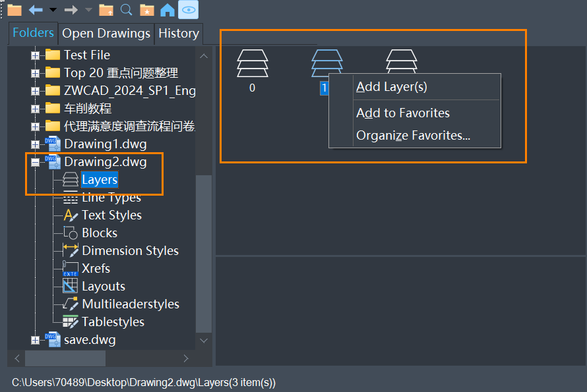Select Text Styles in the tree
Viewport: 587px width, 392px height.
click(x=111, y=215)
